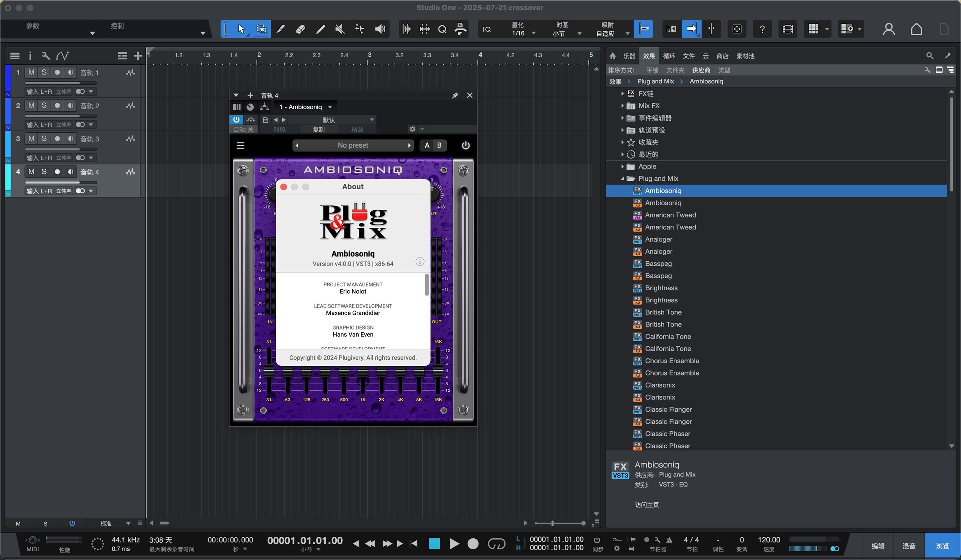This screenshot has width=961, height=560.
Task: Open 混音 mixer view
Action: tap(909, 546)
